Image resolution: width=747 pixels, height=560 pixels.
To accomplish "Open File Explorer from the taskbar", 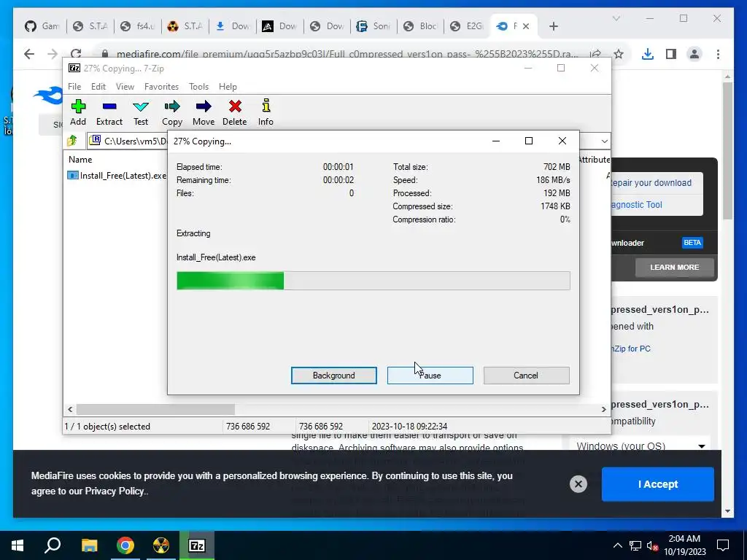I will coord(89,545).
